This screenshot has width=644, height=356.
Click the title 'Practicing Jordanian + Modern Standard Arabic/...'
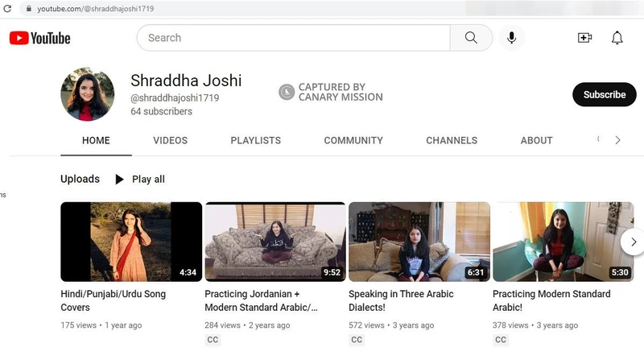[x=261, y=300]
